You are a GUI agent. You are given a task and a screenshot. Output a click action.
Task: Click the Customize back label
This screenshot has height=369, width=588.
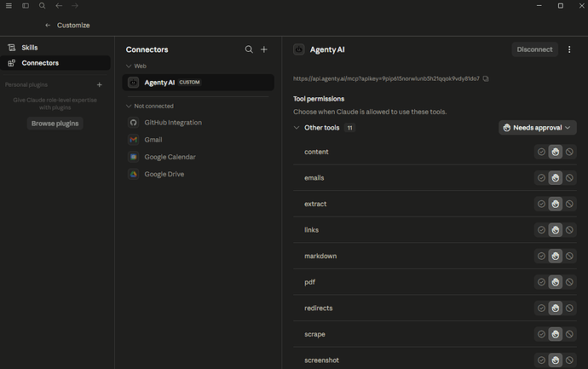click(73, 25)
